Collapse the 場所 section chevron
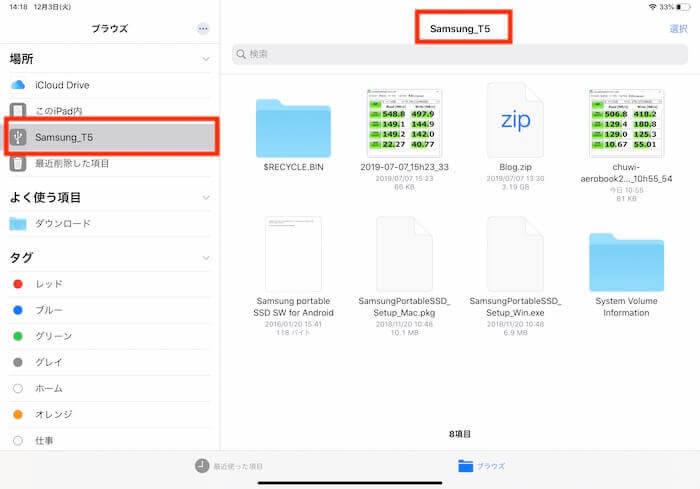The image size is (700, 489). coord(206,59)
